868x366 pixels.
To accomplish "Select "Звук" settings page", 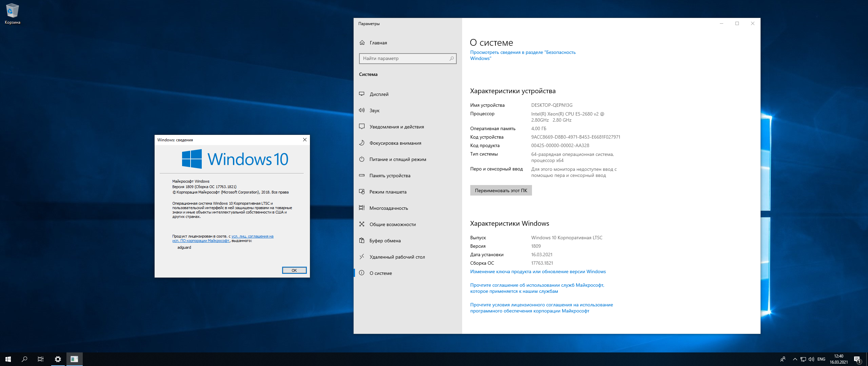I will [374, 110].
